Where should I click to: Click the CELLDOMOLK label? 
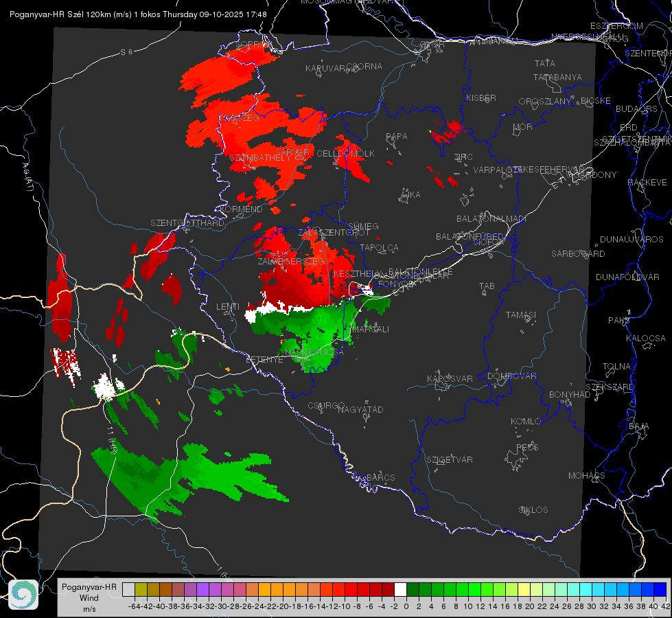pos(345,154)
